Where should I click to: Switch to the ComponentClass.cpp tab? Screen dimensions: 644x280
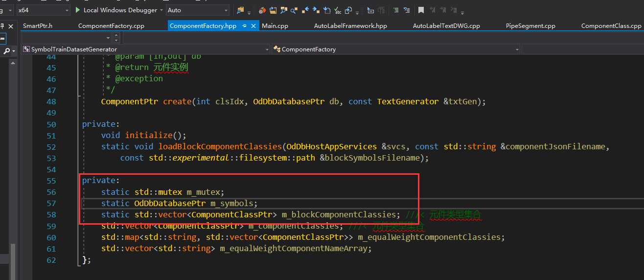pyautogui.click(x=611, y=26)
